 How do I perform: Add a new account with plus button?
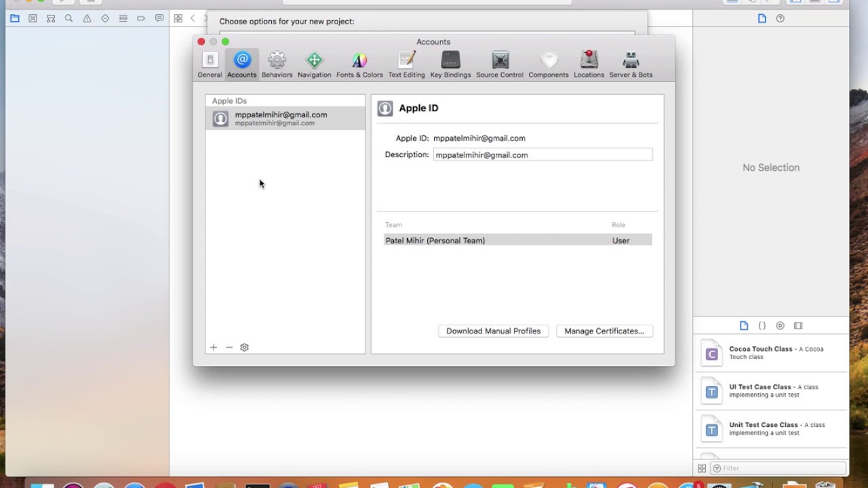click(214, 347)
